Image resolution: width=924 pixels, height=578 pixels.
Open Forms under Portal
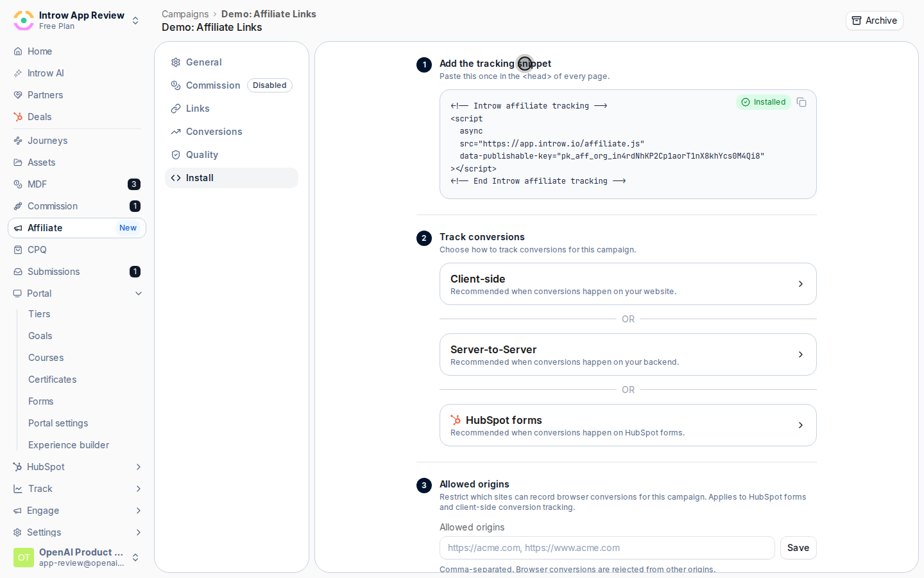click(x=41, y=401)
